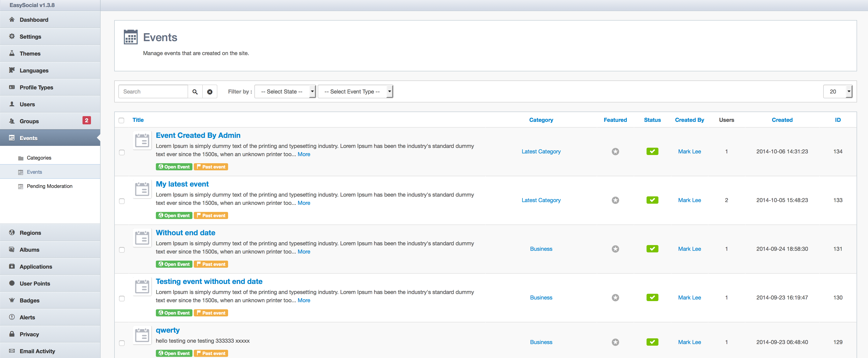Click the Languages icon in sidebar
868x358 pixels.
tap(12, 70)
